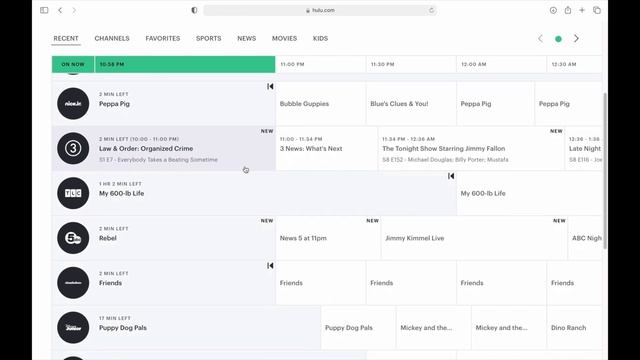Open a new tab with plus icon
Screen dimensions: 640x360
click(x=582, y=10)
